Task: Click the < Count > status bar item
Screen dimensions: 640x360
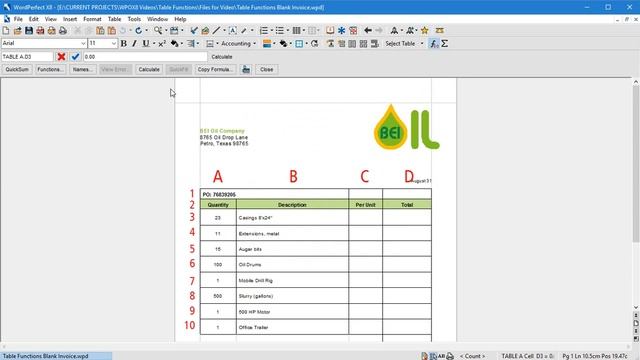Action: tap(472, 356)
